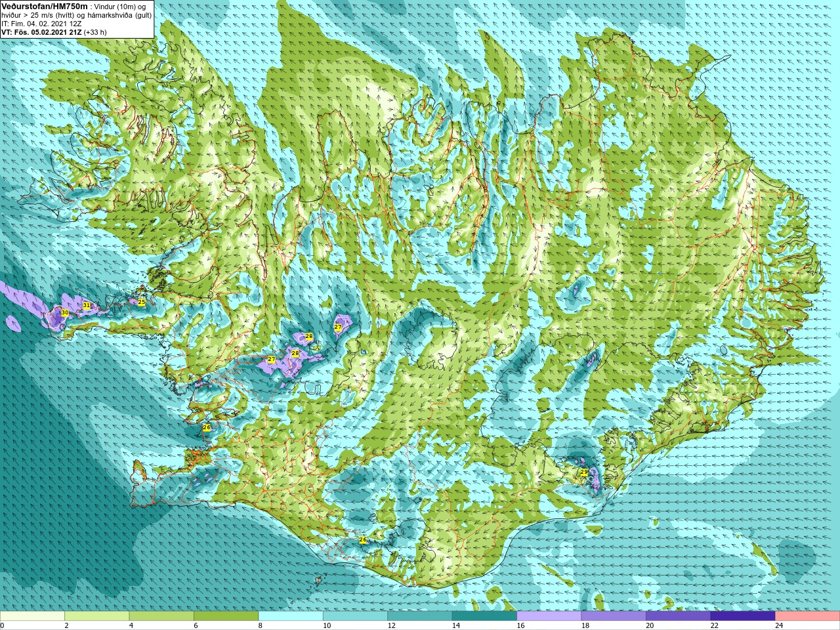Screen dimensions: 840x630
Task: Click the legend scale number 16
Action: pos(520,626)
